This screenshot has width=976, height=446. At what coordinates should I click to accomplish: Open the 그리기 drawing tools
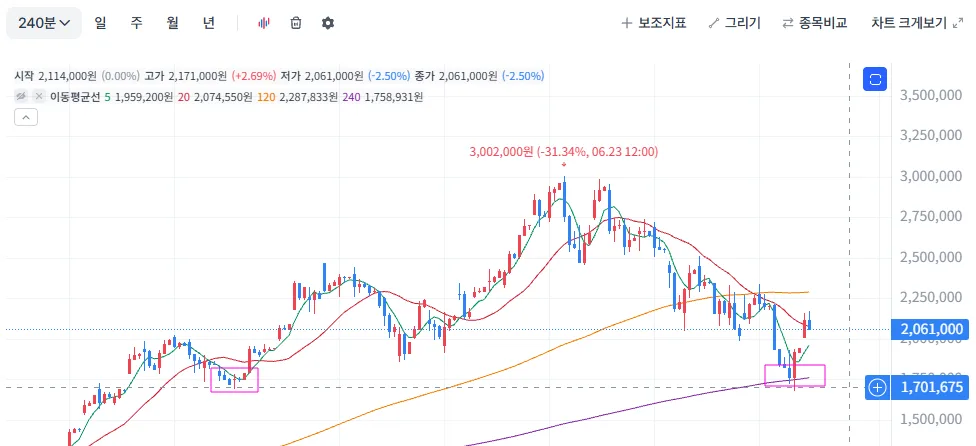[x=734, y=24]
